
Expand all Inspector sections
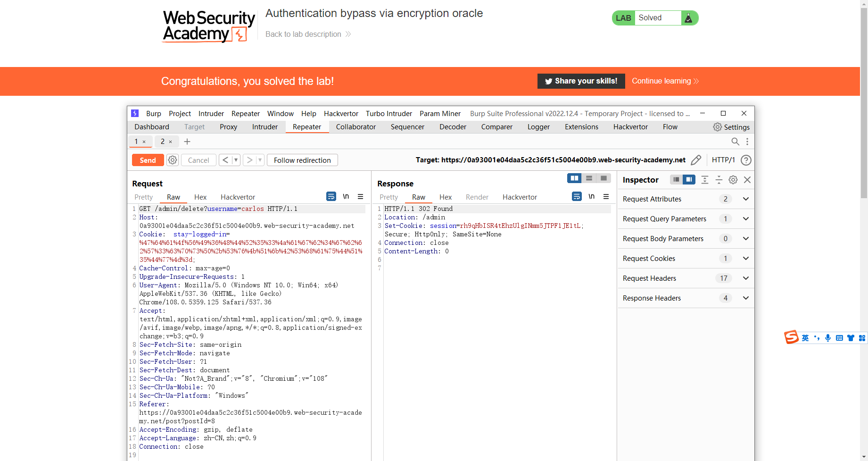[705, 180]
